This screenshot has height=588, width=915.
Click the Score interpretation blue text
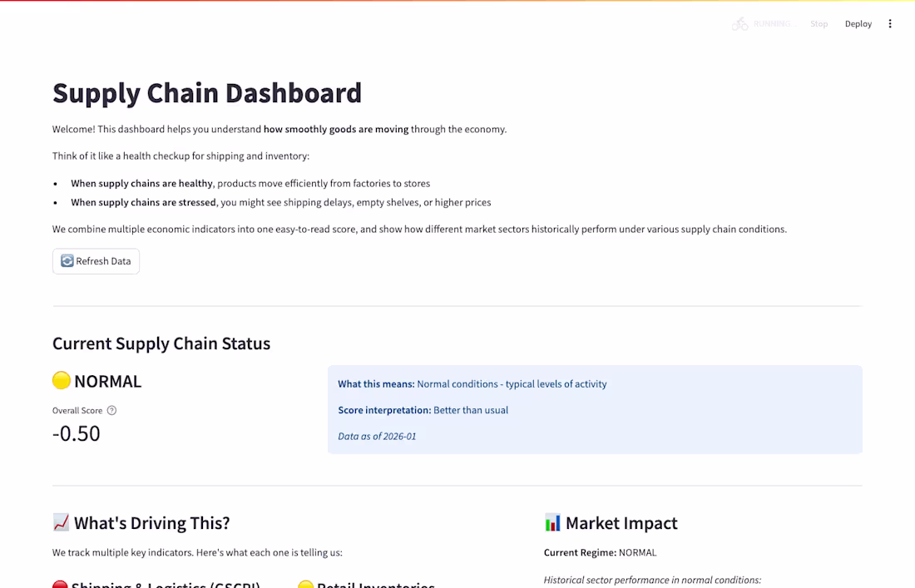pos(422,409)
